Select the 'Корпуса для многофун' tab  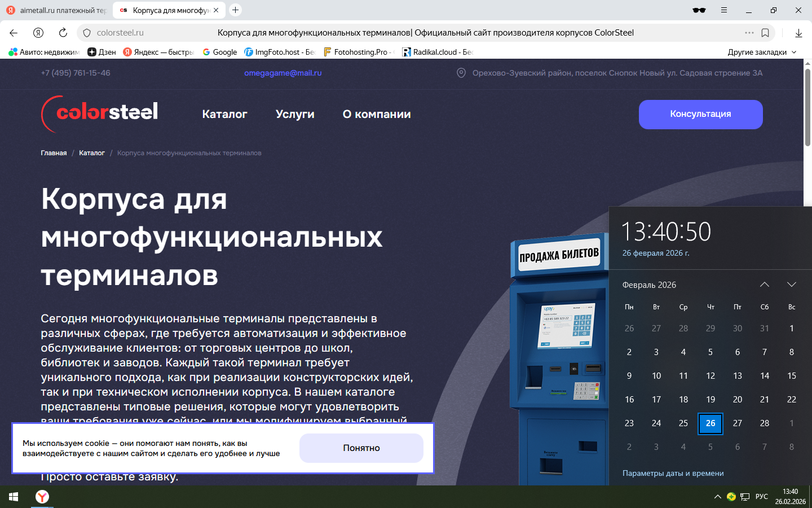click(169, 10)
